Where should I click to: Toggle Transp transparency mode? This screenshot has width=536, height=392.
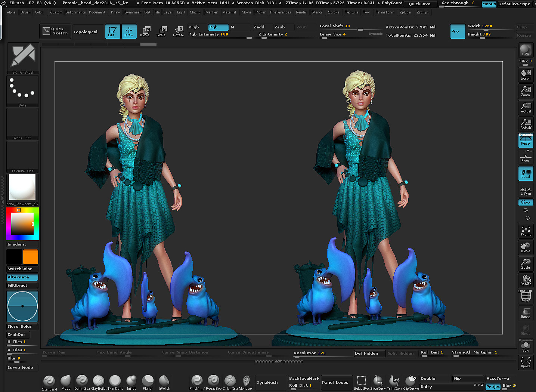526,313
